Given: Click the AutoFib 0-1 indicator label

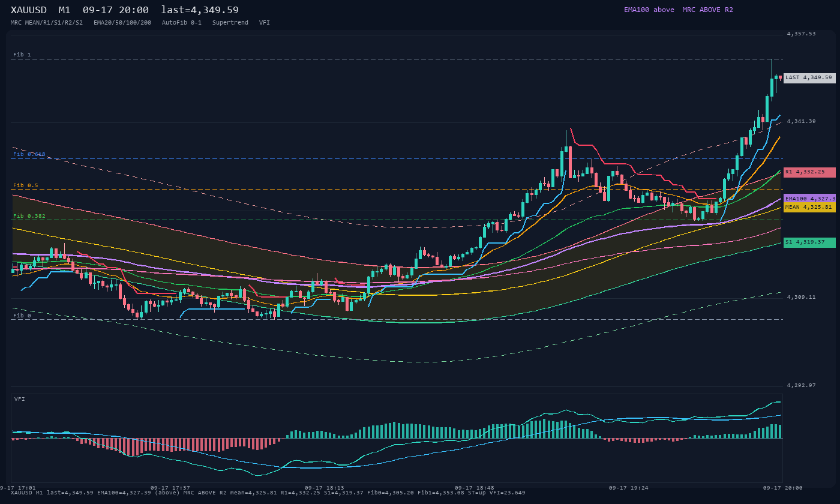Looking at the screenshot, I should (182, 22).
